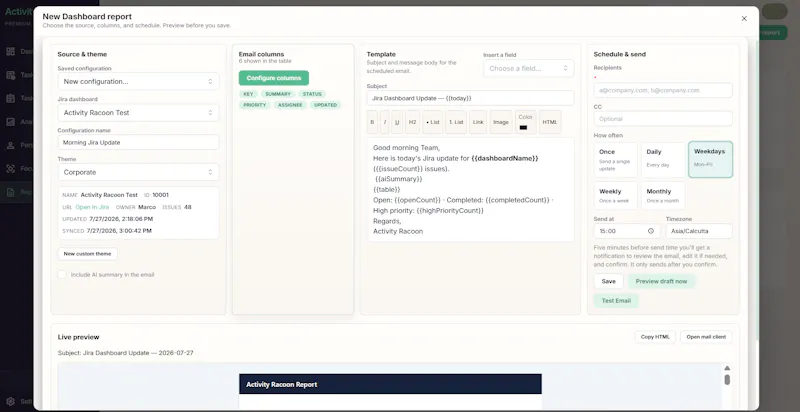Click the SUMMARY column tag
The width and height of the screenshot is (800, 412).
[x=278, y=94]
